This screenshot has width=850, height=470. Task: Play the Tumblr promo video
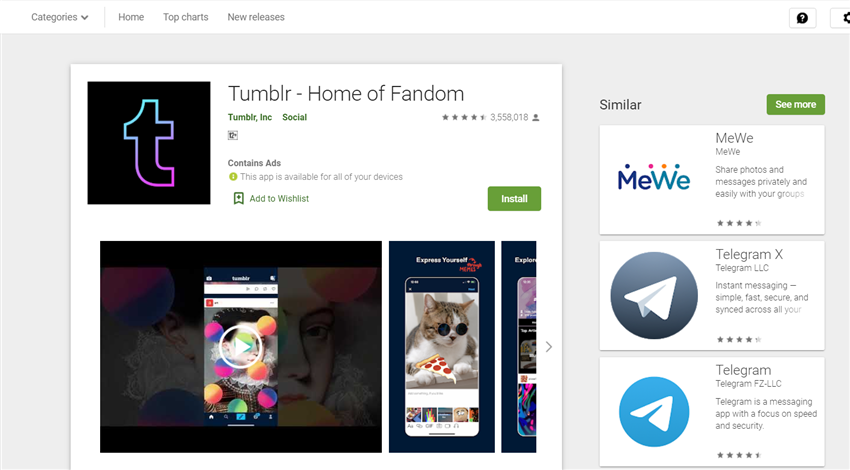point(241,346)
